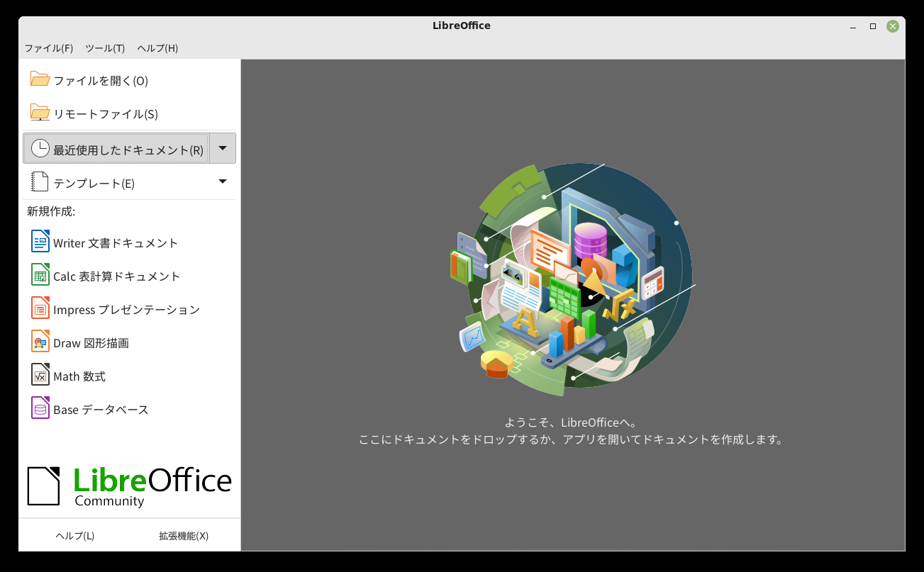Click the Math formula icon
The width and height of the screenshot is (924, 572).
40,375
